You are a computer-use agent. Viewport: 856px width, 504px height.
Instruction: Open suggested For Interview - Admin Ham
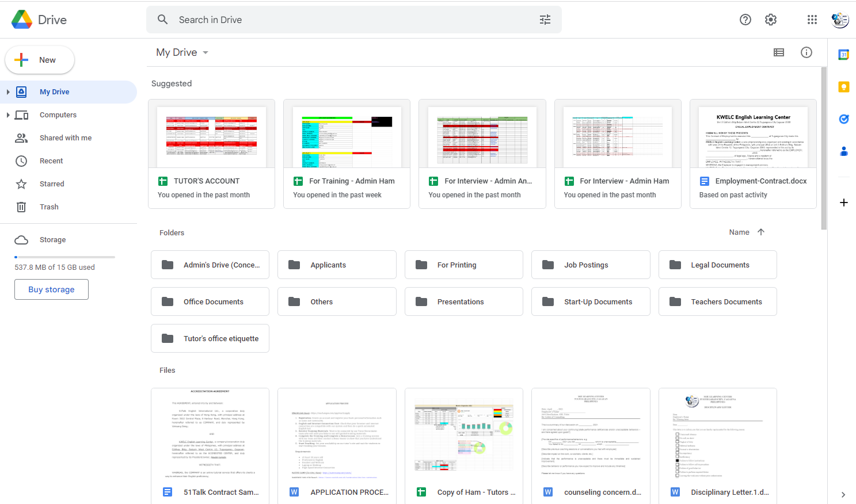(x=618, y=154)
